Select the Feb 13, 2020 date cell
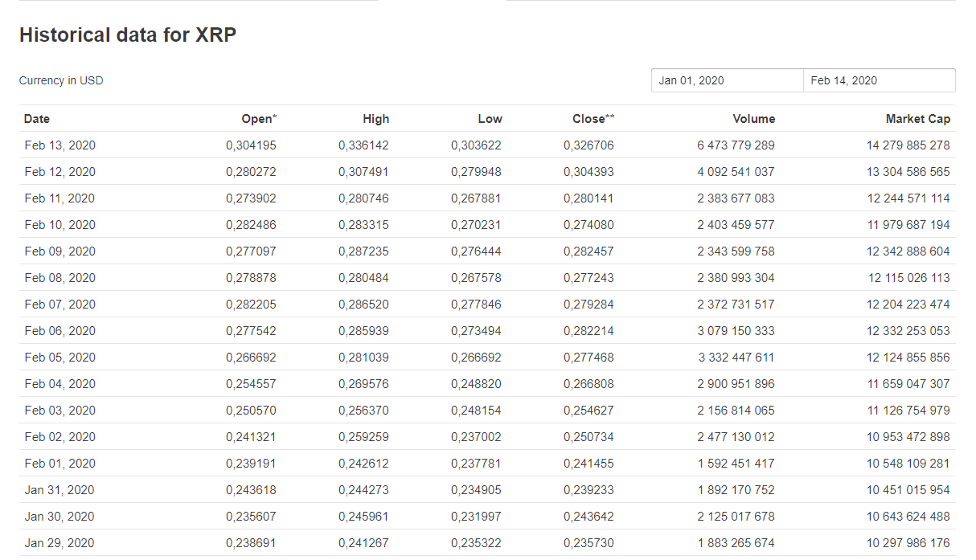This screenshot has height=560, width=976. point(59,145)
